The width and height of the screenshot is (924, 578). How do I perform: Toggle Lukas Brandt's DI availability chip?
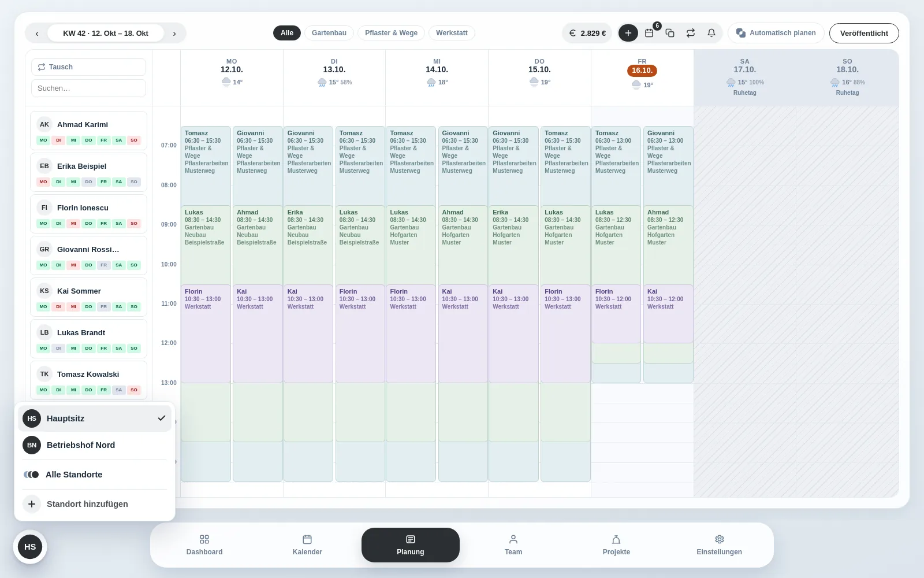coord(58,348)
